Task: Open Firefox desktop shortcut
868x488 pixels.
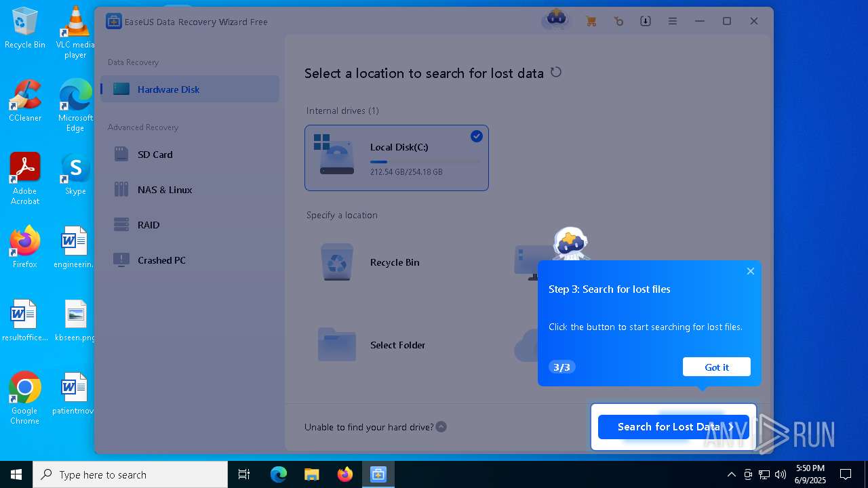Action: [25, 247]
